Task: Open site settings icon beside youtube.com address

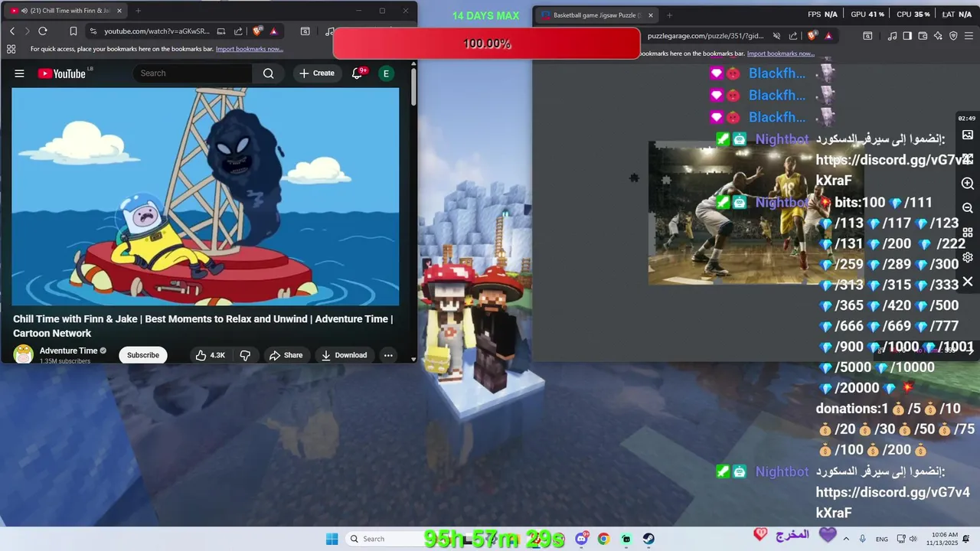Action: tap(93, 31)
